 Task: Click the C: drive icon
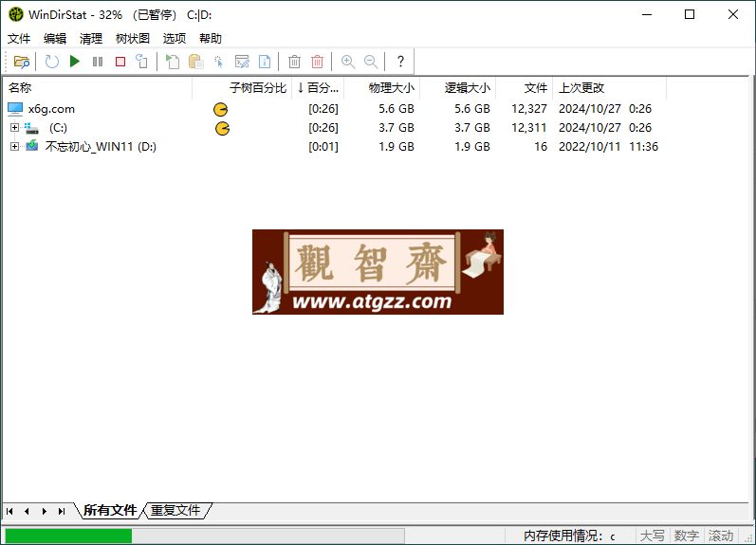pyautogui.click(x=31, y=128)
